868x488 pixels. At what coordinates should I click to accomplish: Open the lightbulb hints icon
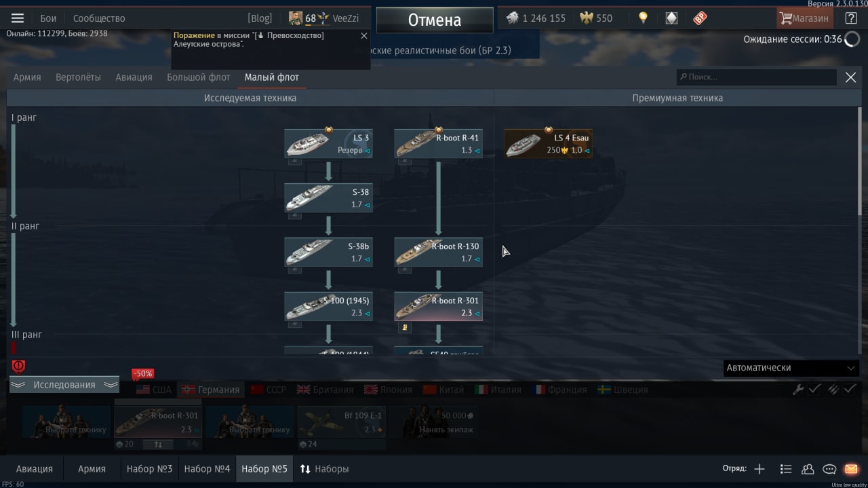643,18
